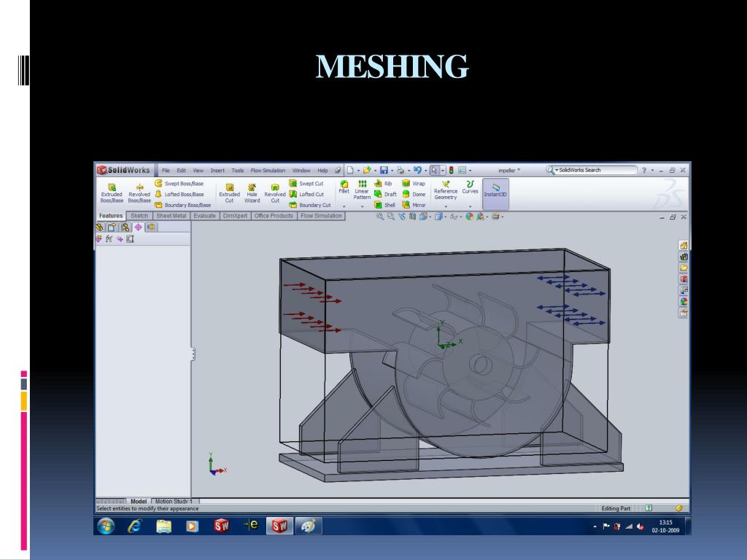The image size is (747, 560).
Task: Choose the Swept Cut feature
Action: coord(306,183)
